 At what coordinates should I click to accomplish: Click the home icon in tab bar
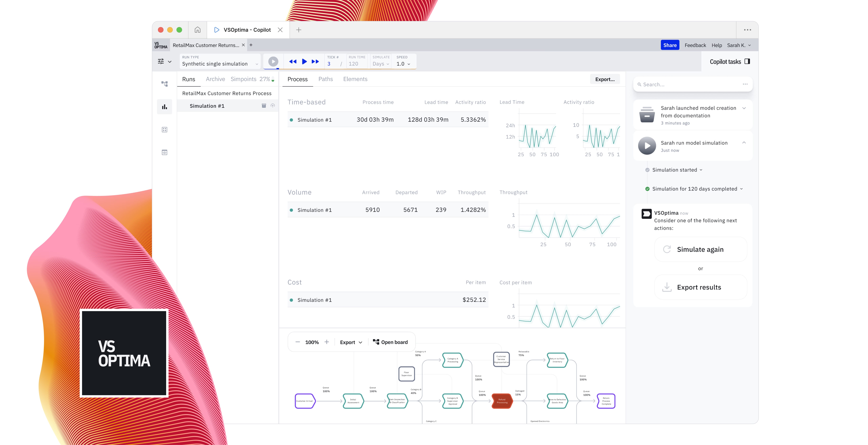[x=198, y=30]
